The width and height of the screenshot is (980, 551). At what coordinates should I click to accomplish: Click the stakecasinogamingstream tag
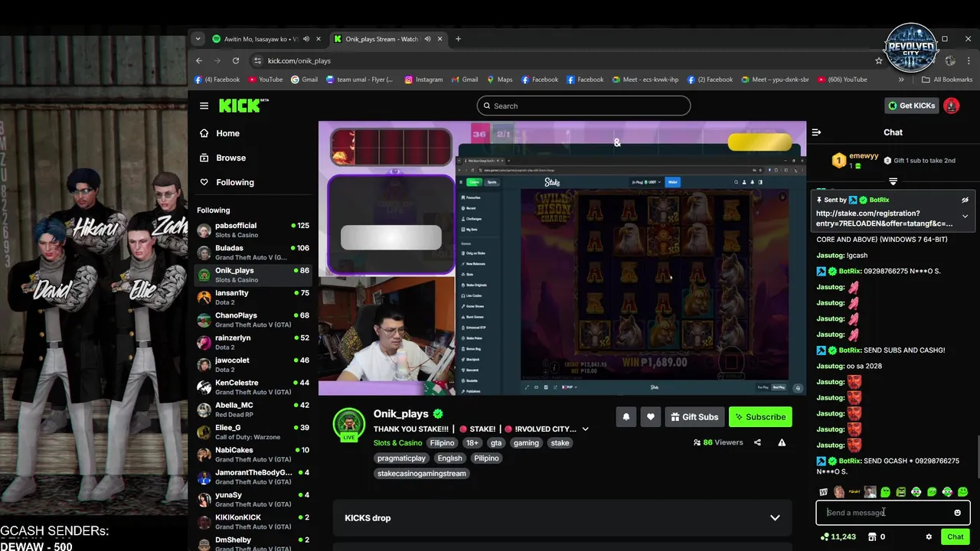(422, 474)
